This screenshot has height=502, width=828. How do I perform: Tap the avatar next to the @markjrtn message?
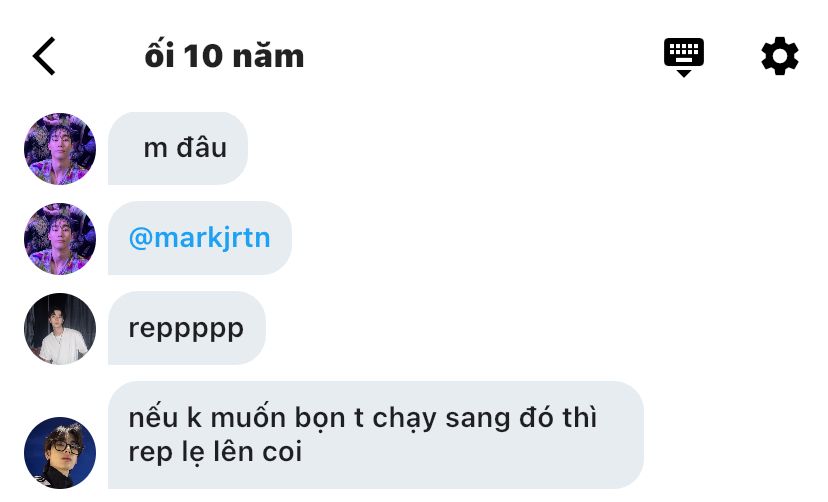pyautogui.click(x=60, y=239)
